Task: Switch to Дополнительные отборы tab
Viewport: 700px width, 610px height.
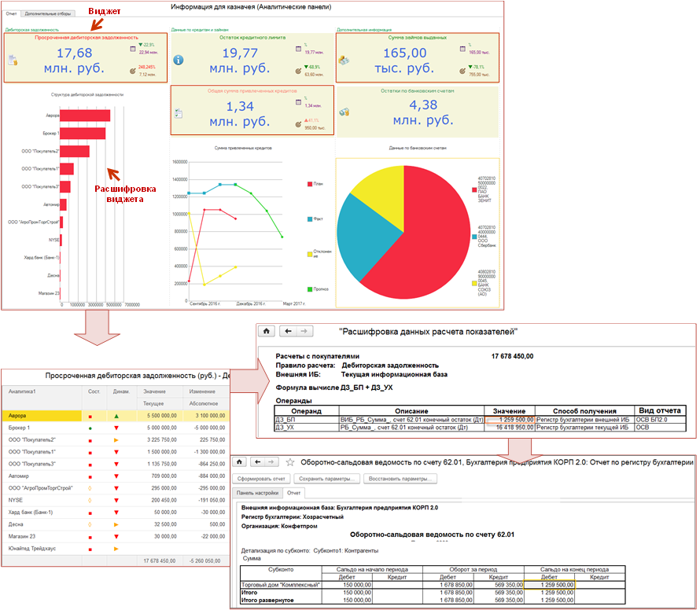Action: (x=49, y=14)
